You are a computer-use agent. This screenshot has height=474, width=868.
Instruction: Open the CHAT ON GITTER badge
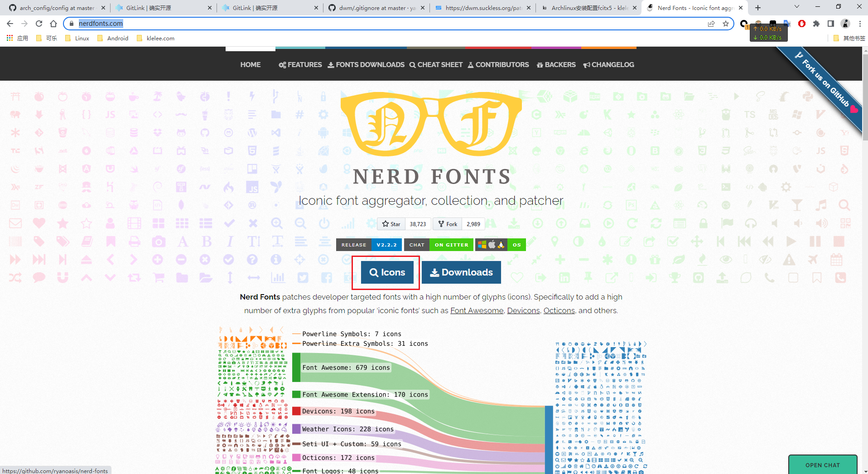click(x=439, y=245)
